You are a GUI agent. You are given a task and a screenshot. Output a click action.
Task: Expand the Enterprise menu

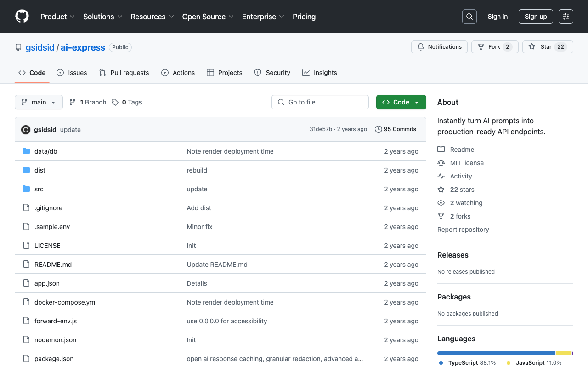[263, 17]
